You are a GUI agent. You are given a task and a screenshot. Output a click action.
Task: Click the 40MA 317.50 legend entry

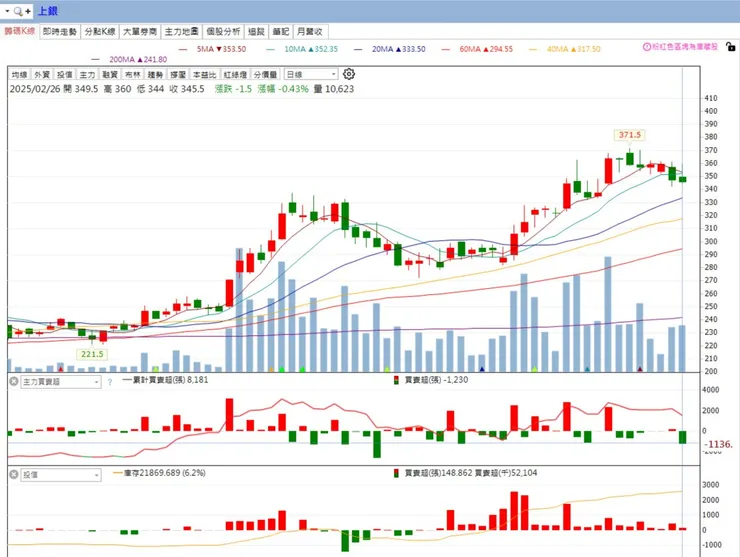[x=565, y=49]
